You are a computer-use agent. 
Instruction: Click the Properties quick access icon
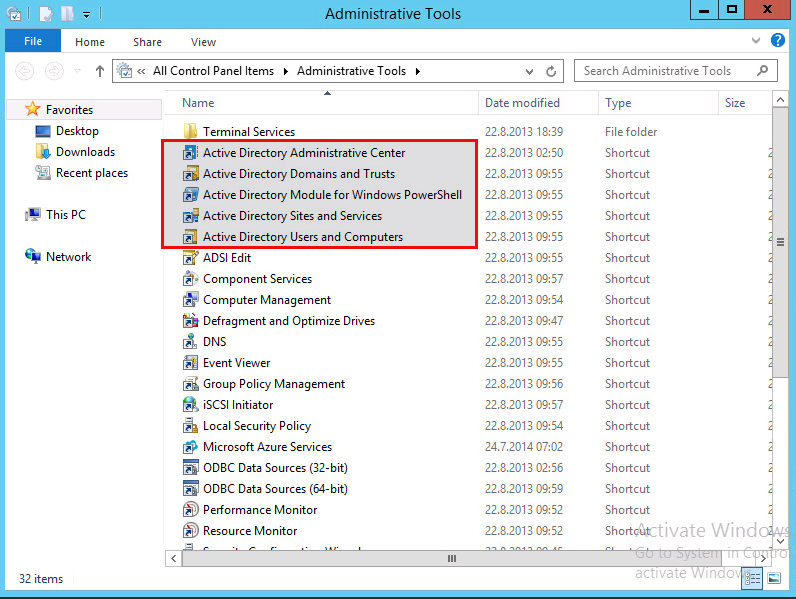tap(45, 14)
